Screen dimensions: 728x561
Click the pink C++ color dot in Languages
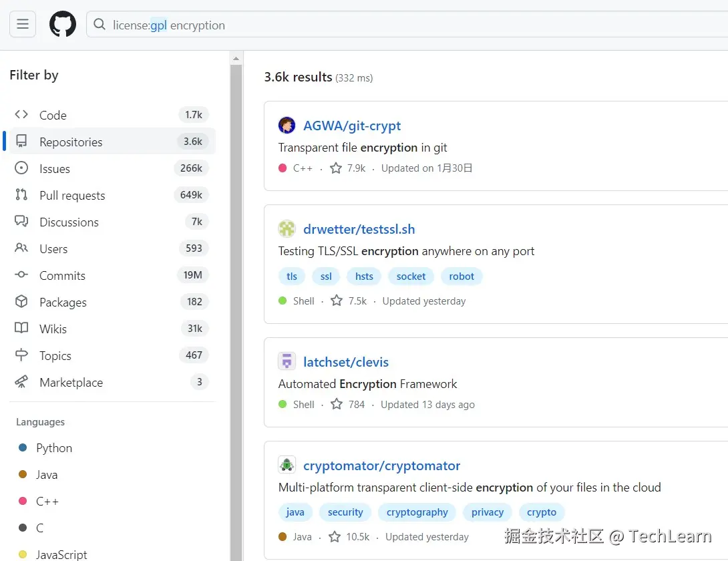click(22, 501)
